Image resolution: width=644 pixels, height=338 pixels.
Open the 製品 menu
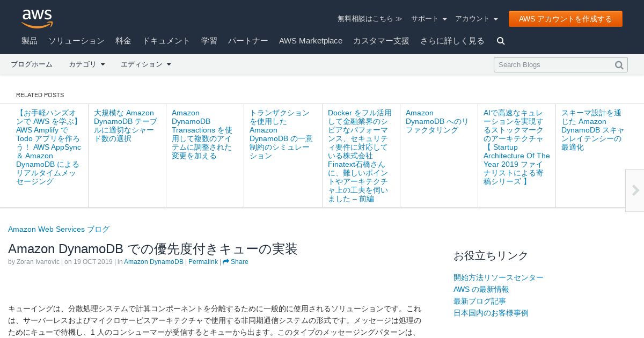[30, 41]
